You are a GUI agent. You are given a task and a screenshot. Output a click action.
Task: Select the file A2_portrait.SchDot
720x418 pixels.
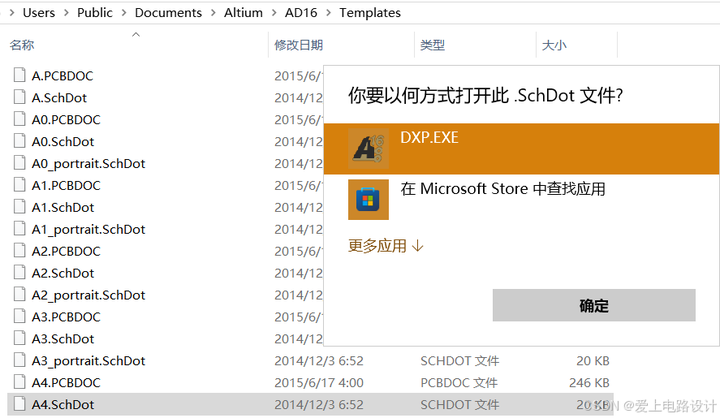tap(88, 295)
